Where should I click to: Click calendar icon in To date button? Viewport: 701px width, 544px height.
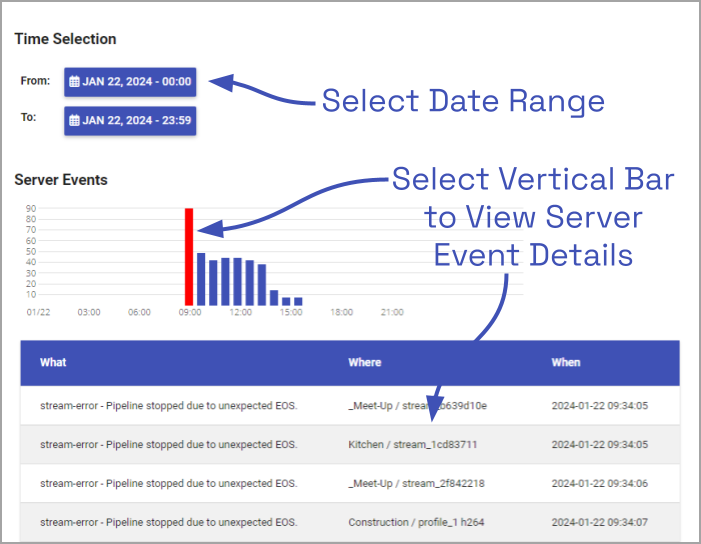pos(74,121)
